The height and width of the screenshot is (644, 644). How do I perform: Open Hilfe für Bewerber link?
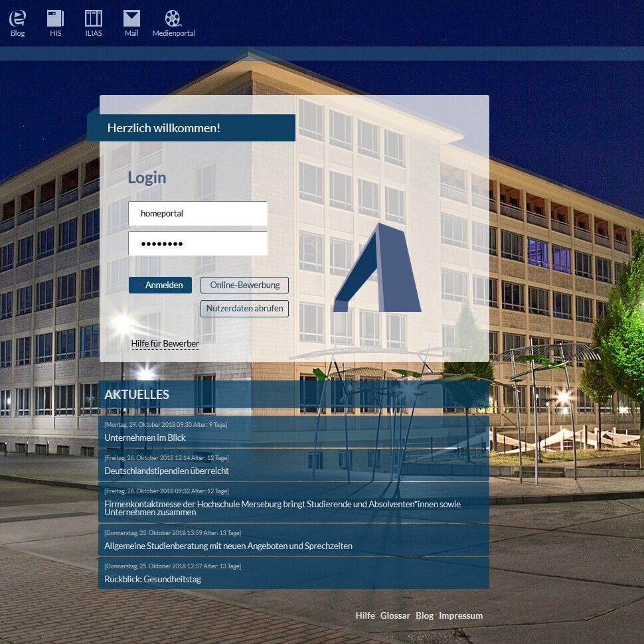165,344
